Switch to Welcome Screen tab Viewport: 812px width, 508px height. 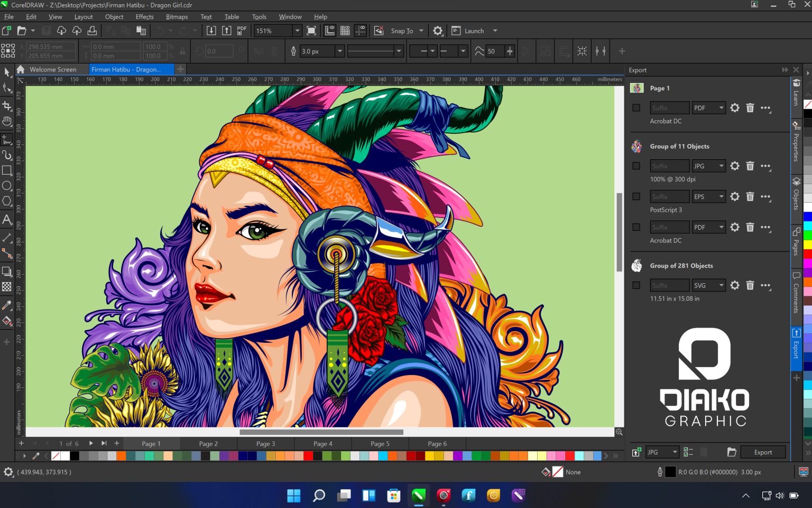click(53, 69)
